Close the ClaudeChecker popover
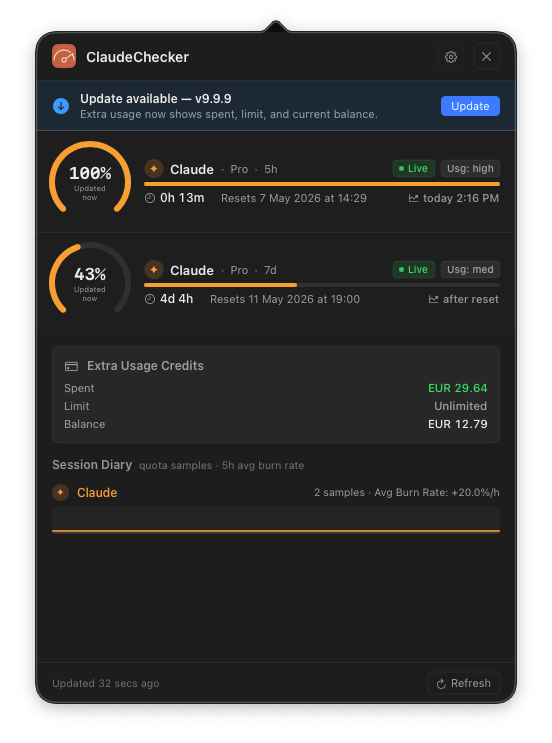 pos(487,57)
